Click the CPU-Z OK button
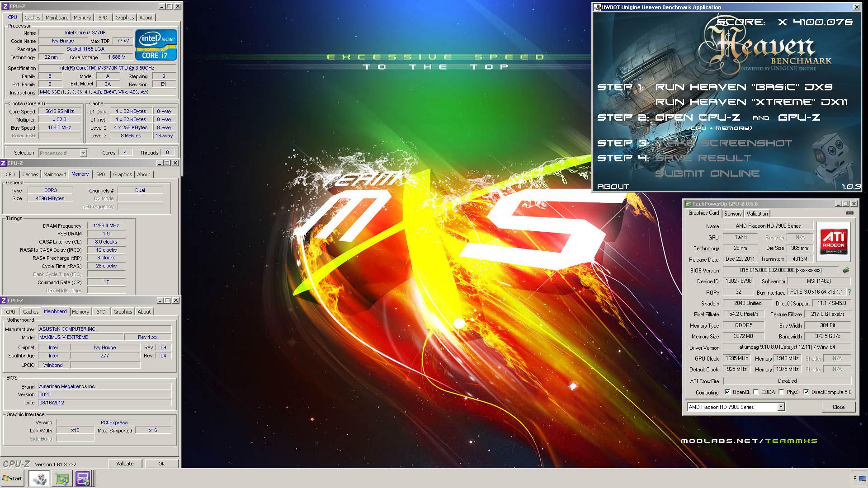This screenshot has width=868, height=488. click(161, 464)
